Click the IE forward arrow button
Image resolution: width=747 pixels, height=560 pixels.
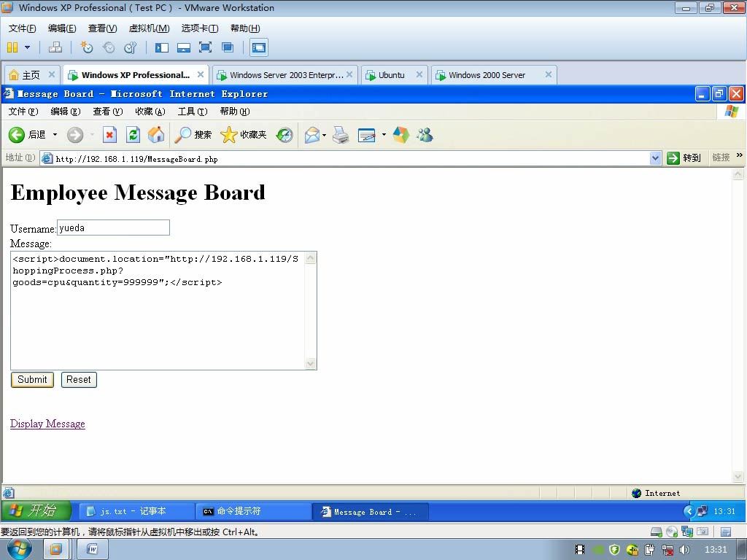pyautogui.click(x=75, y=135)
